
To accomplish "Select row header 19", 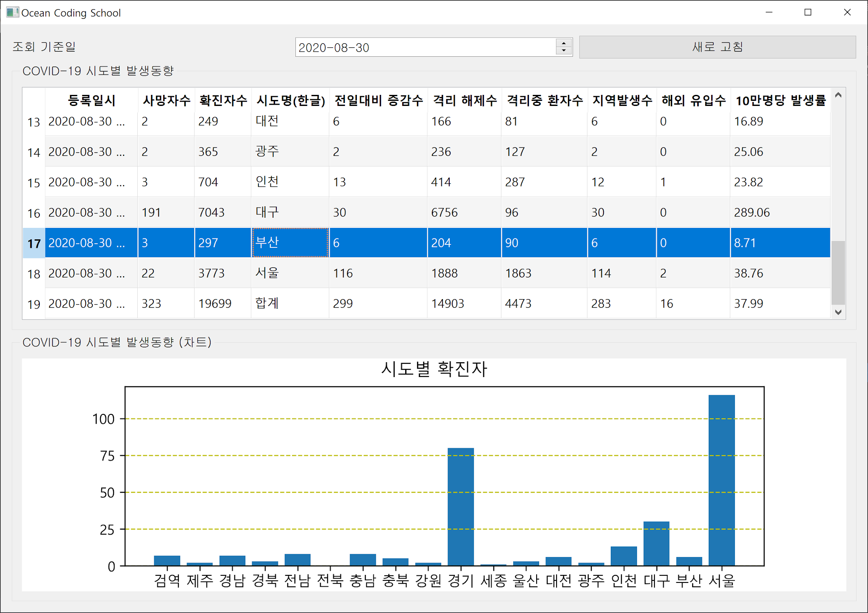I will pyautogui.click(x=34, y=304).
